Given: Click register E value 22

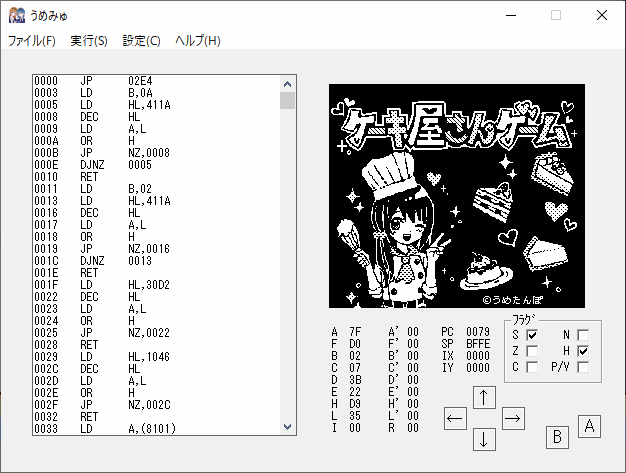Looking at the screenshot, I should coord(355,392).
